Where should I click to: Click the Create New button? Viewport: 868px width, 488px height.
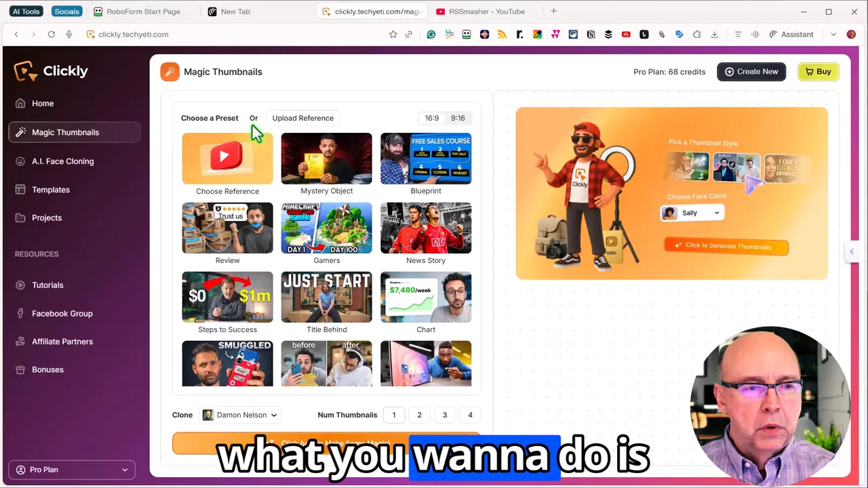point(751,71)
